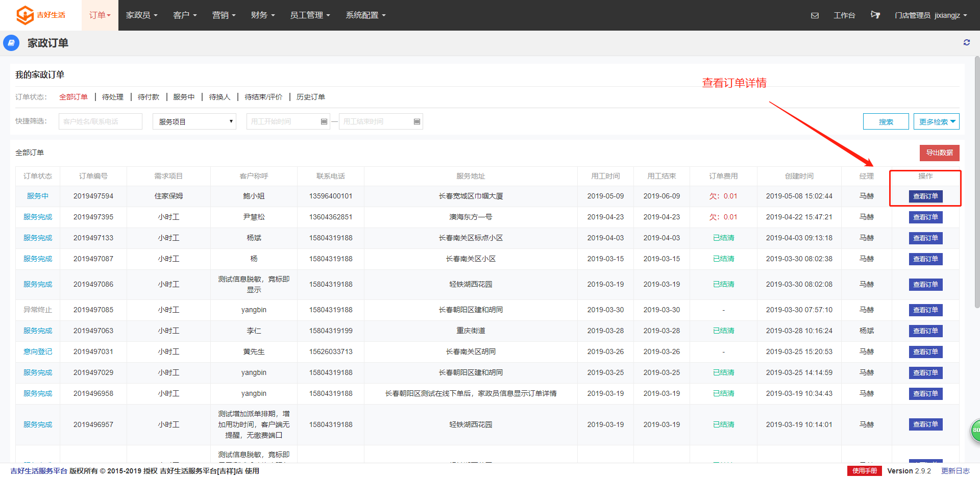Click the 使用手册 red button in footer
Viewport: 980px width, 478px height.
point(865,471)
